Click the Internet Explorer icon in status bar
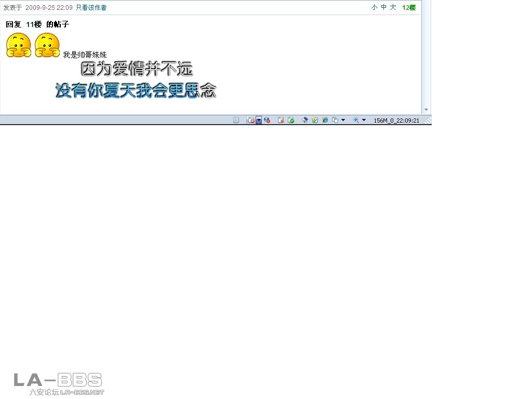The width and height of the screenshot is (532, 399). pyautogui.click(x=325, y=120)
